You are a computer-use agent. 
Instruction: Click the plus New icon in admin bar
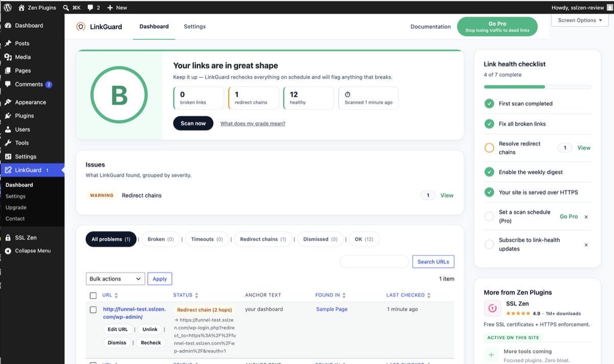pos(110,8)
